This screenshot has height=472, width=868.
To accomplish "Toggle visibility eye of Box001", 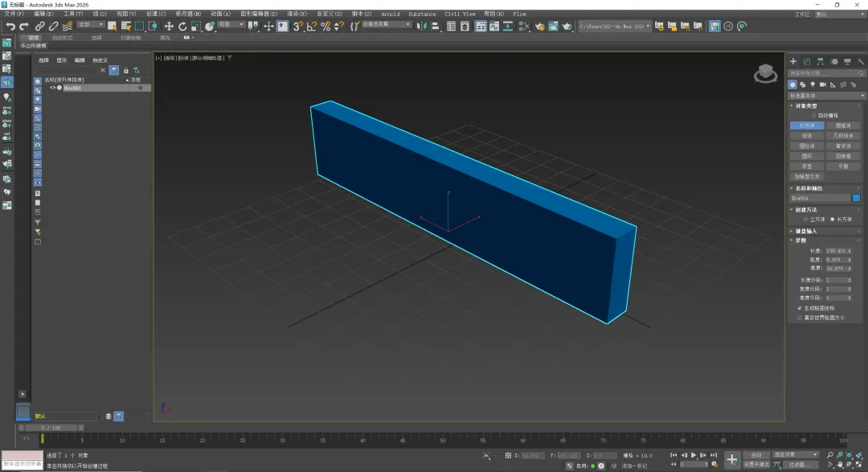I will click(x=52, y=88).
